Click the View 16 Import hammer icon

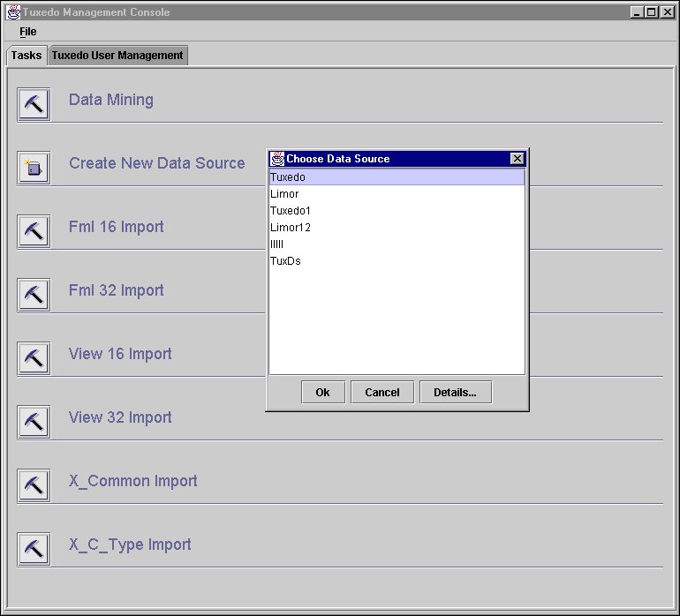(x=34, y=358)
